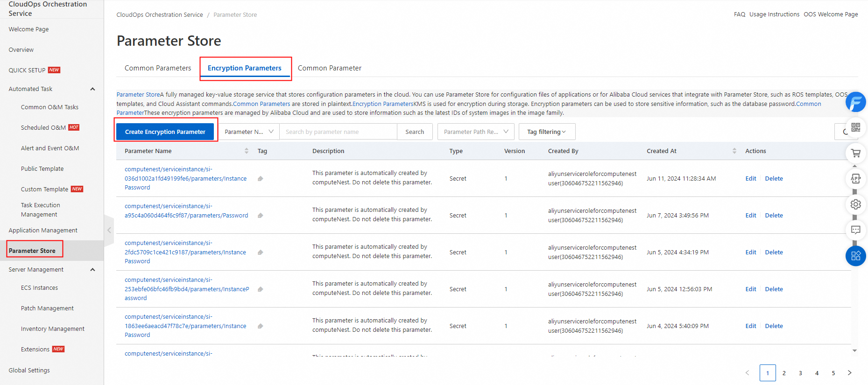Click CloudOps Orchestration Service breadcrumb
The height and width of the screenshot is (385, 868).
pyautogui.click(x=160, y=15)
